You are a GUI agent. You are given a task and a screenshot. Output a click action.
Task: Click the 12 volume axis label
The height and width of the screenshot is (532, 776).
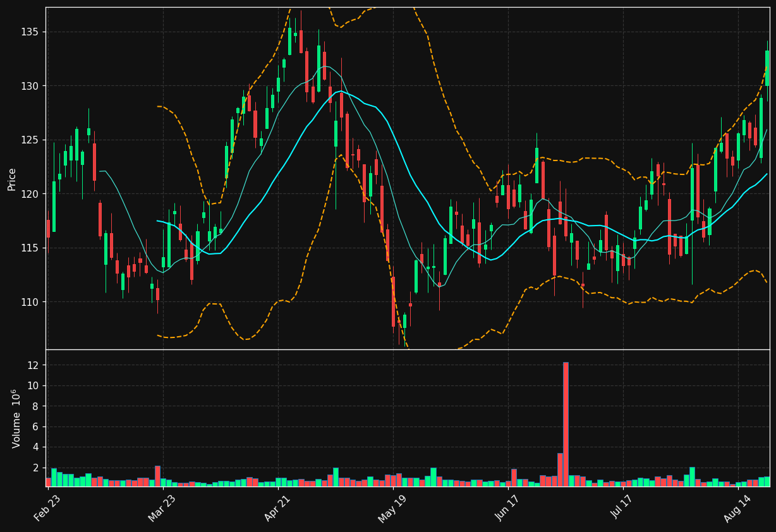click(33, 365)
